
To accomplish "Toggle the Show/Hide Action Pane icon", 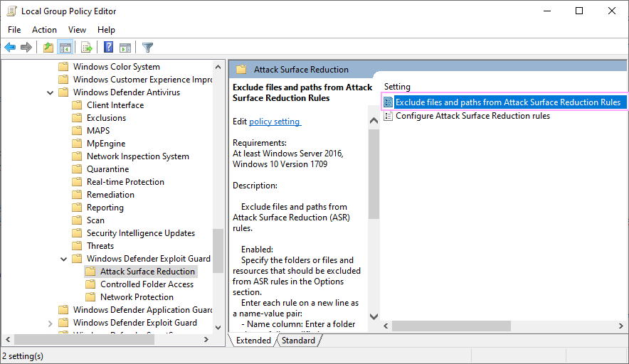I will pos(125,48).
